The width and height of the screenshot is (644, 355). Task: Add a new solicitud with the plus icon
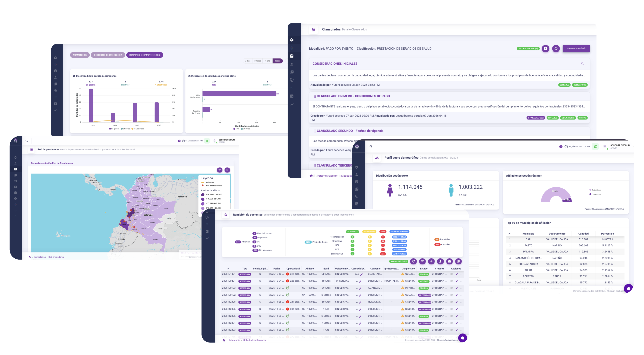click(431, 261)
